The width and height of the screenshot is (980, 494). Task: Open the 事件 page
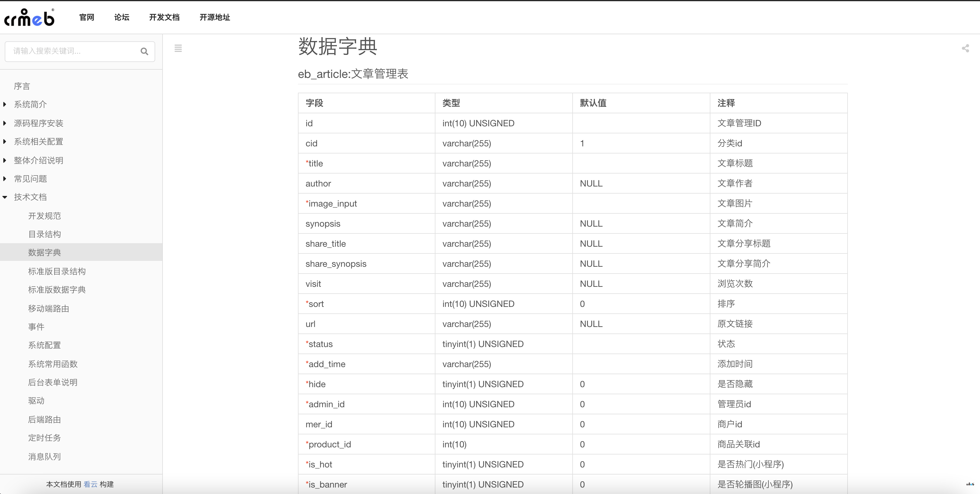click(x=36, y=327)
